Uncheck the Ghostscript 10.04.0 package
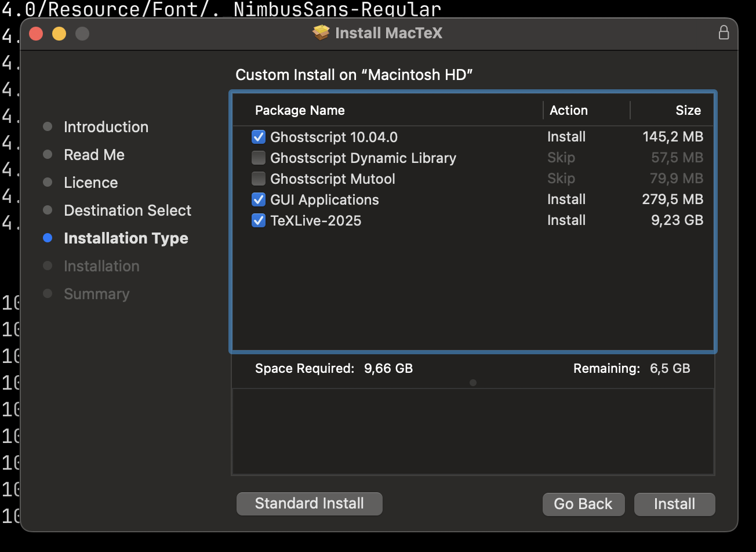The image size is (756, 552). tap(258, 137)
